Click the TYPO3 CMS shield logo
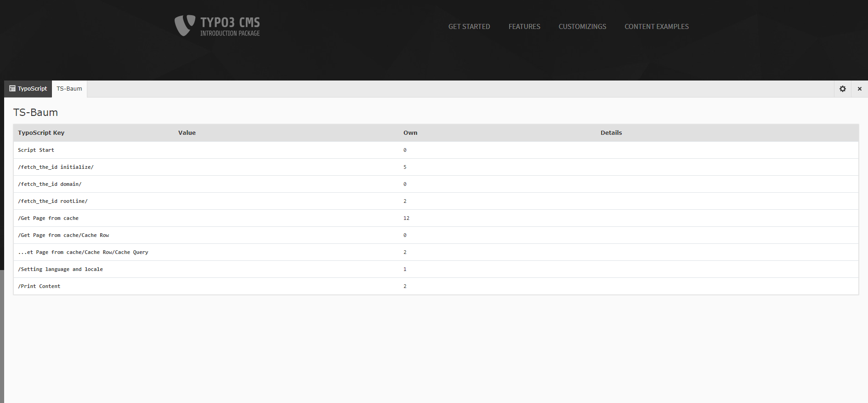Image resolution: width=868 pixels, height=403 pixels. [185, 25]
